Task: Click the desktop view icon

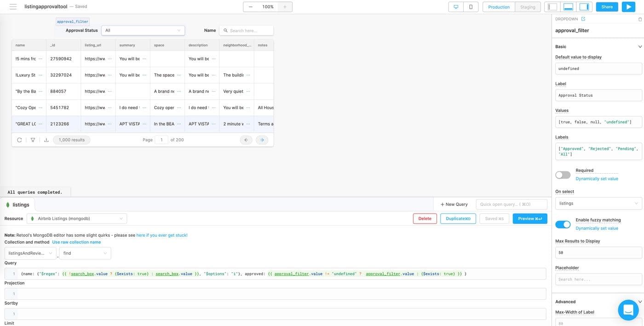Action: (456, 7)
